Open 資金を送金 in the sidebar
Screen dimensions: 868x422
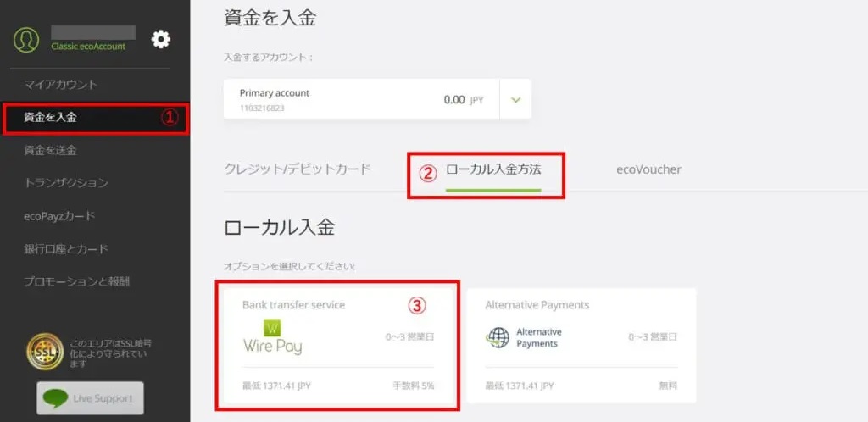(50, 150)
